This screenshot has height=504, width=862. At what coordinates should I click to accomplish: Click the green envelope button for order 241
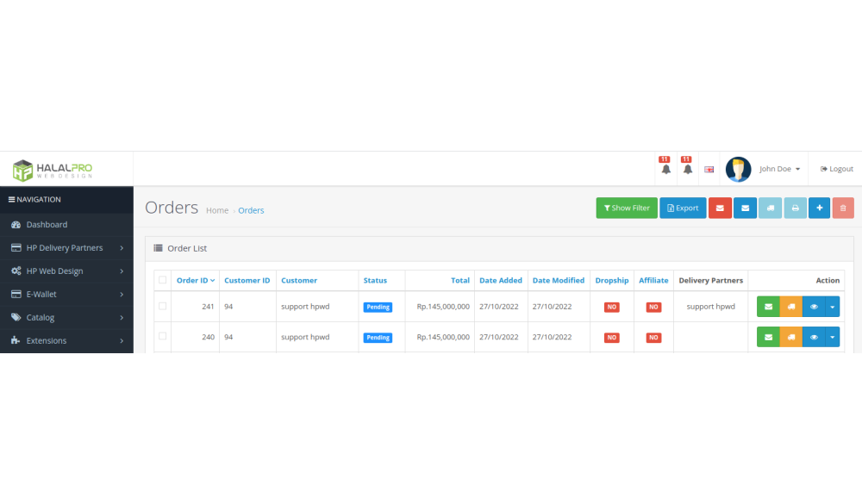[x=768, y=307]
